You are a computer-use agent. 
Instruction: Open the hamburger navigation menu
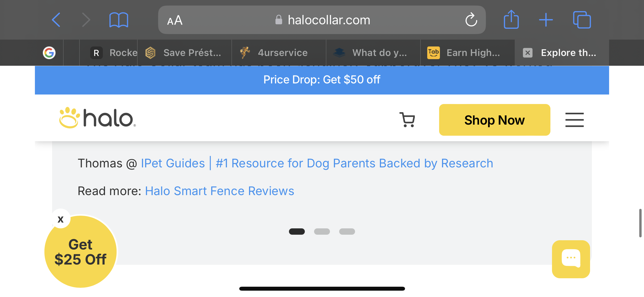[x=574, y=120]
